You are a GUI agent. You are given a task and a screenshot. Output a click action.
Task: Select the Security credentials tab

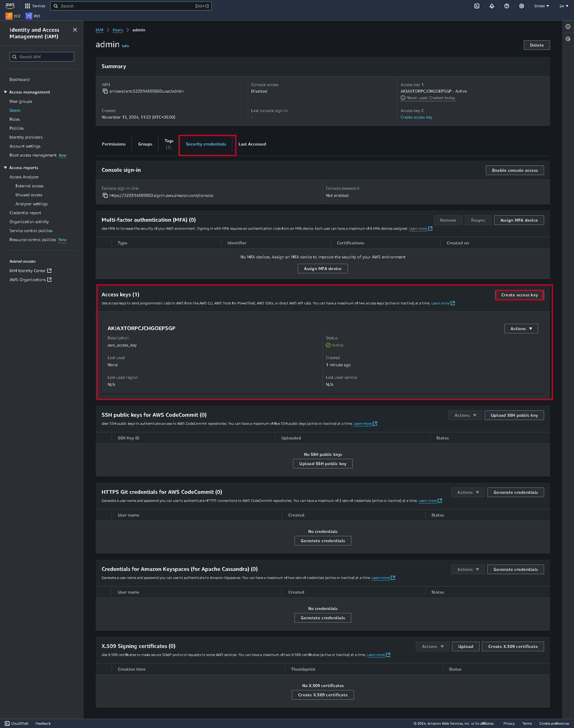[206, 144]
